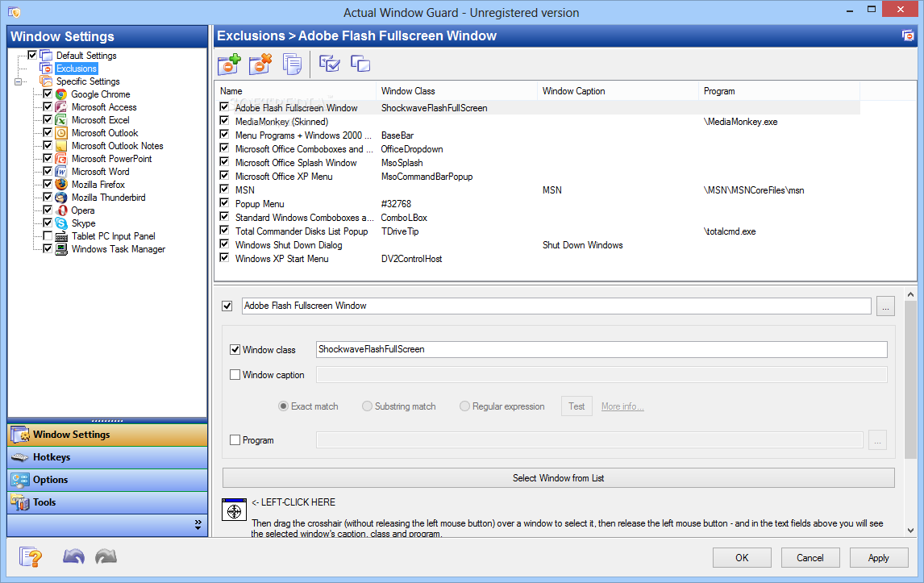
Task: Click the Tablet PC Input Panel icon
Action: [x=61, y=236]
